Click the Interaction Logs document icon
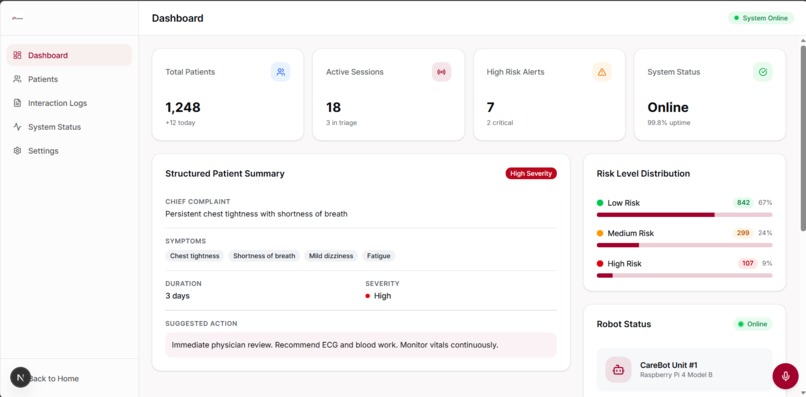Viewport: 806px width, 397px height. 17,103
